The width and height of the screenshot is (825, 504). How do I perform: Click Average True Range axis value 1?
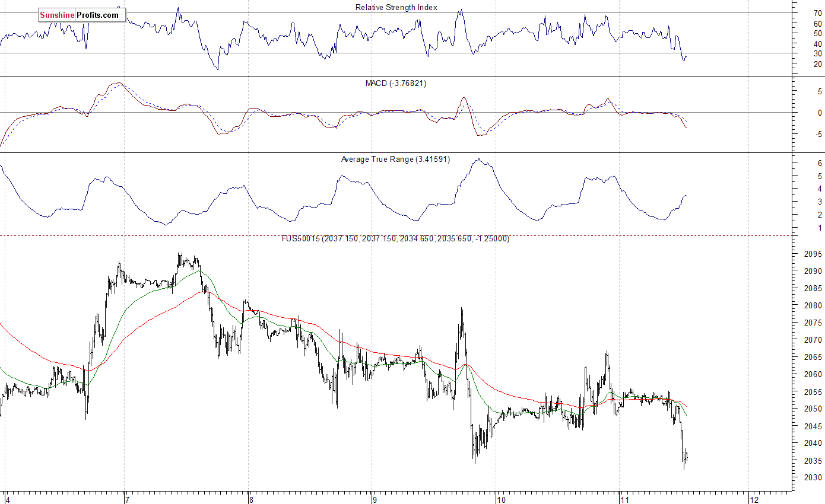click(x=820, y=228)
